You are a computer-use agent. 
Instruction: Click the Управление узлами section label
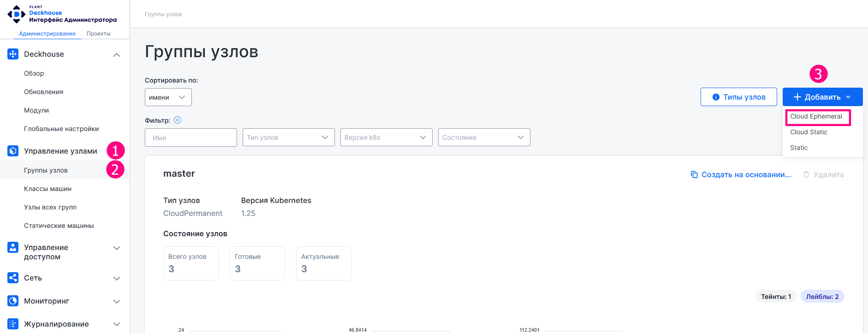[x=60, y=151]
